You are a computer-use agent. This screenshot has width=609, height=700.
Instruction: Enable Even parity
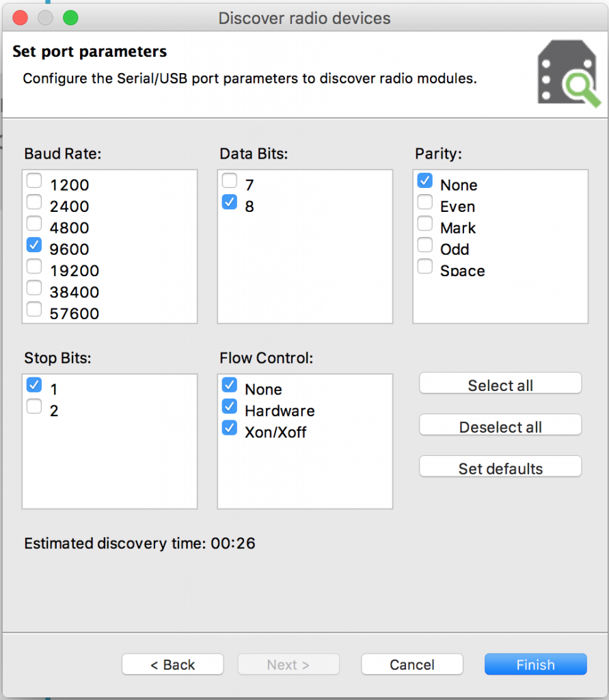tap(424, 202)
